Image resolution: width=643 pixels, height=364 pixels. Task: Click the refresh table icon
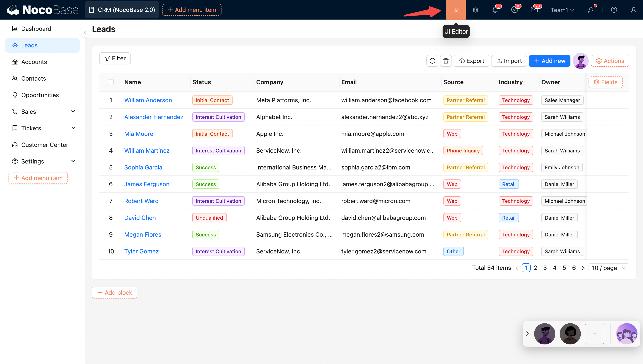pyautogui.click(x=432, y=61)
